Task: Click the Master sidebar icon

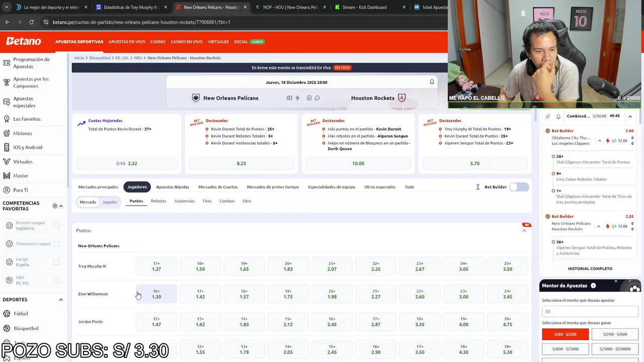Action: [x=7, y=176]
